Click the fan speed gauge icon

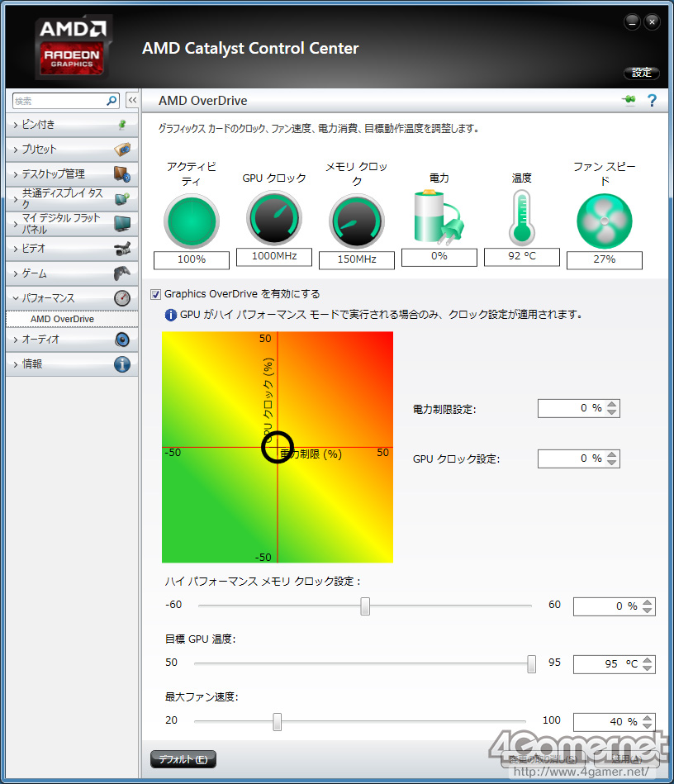(604, 221)
